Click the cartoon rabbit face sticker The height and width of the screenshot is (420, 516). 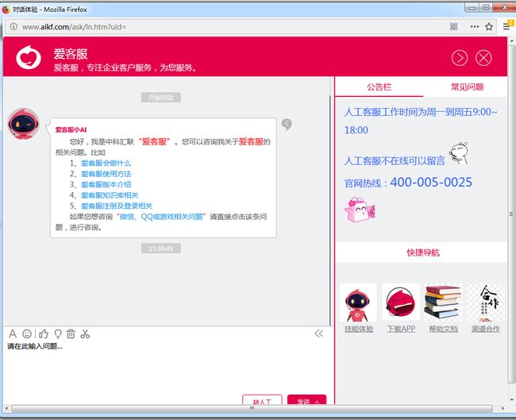click(459, 153)
